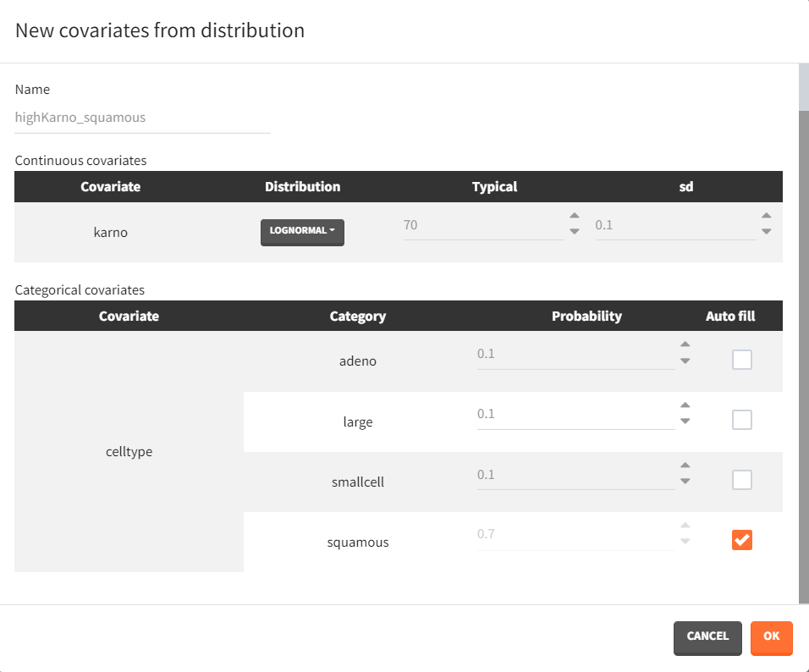The image size is (809, 672).
Task: Uncheck Auto fill for squamous category
Action: click(x=741, y=540)
